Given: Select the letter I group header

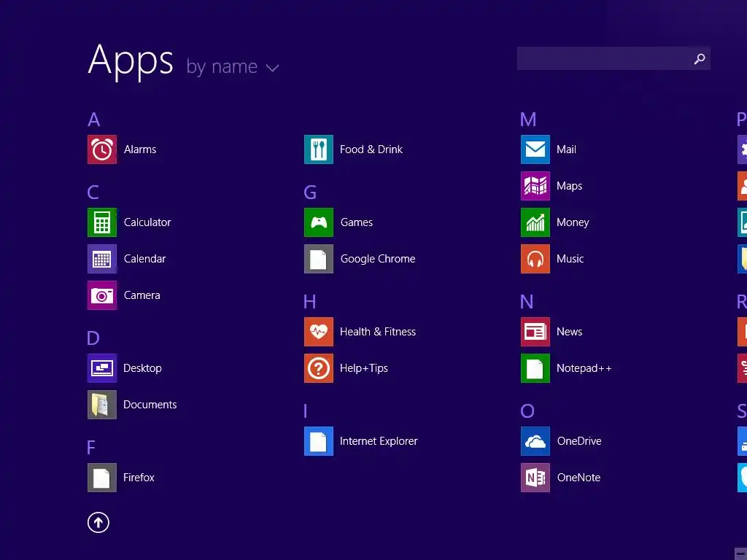Looking at the screenshot, I should (x=306, y=411).
